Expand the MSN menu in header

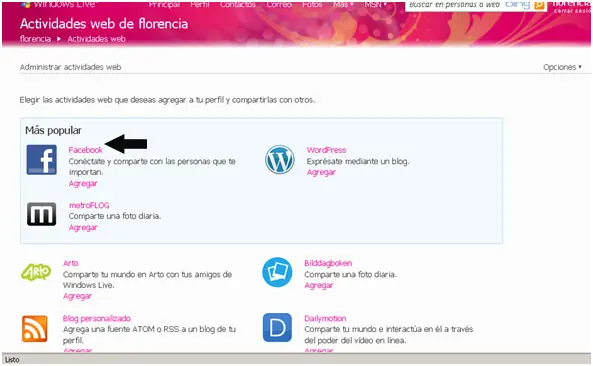375,5
